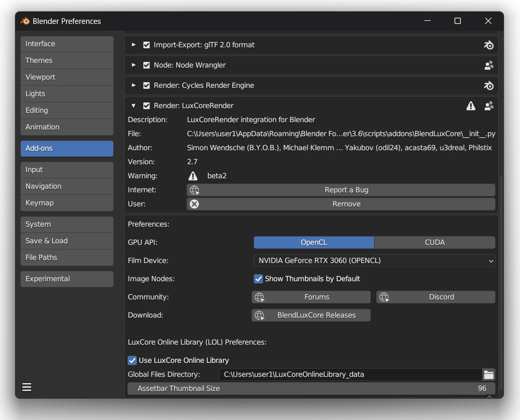520x420 pixels.
Task: Expand the Node Wrangler add-on details
Action: (x=134, y=65)
